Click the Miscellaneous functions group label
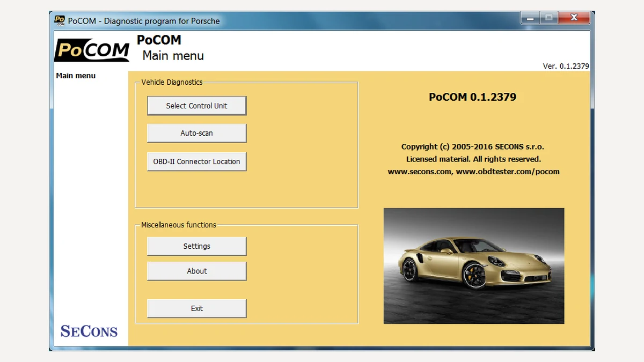Image resolution: width=644 pixels, height=362 pixels. point(179,225)
